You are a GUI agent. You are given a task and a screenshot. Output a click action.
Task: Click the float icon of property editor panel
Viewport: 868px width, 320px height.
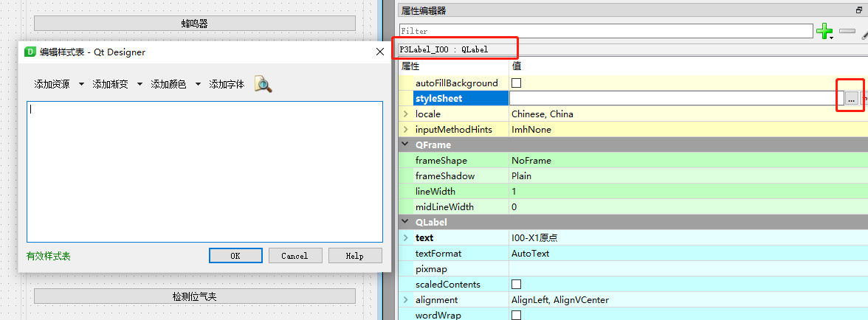click(859, 10)
